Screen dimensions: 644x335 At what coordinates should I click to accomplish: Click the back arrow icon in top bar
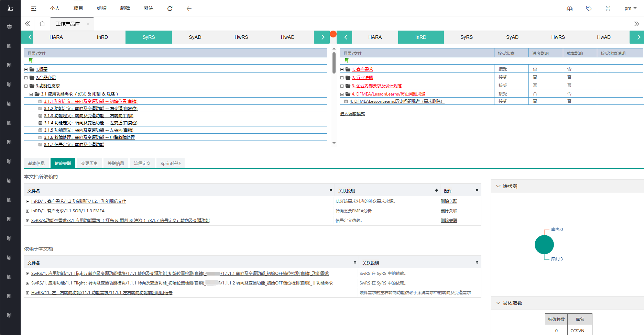189,9
